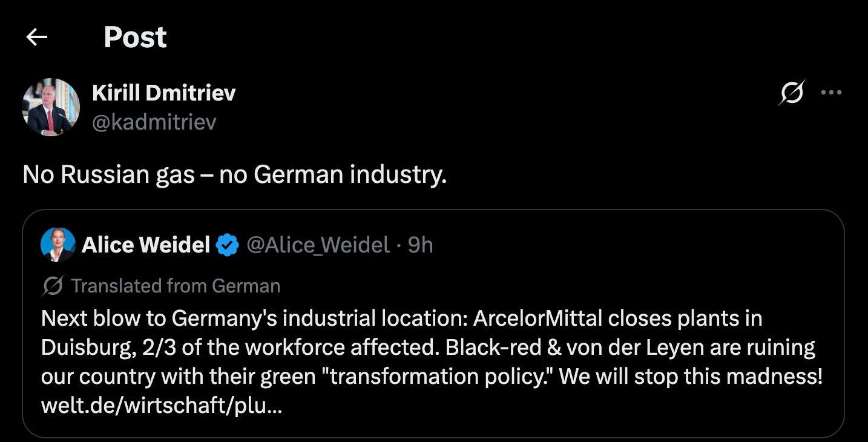Screen dimensions: 868x442
Task: Toggle the Translated from German label
Action: [x=176, y=286]
